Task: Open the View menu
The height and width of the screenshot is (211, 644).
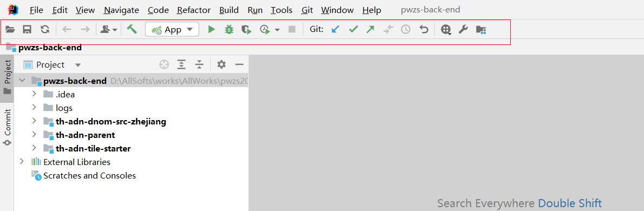Action: pyautogui.click(x=86, y=10)
